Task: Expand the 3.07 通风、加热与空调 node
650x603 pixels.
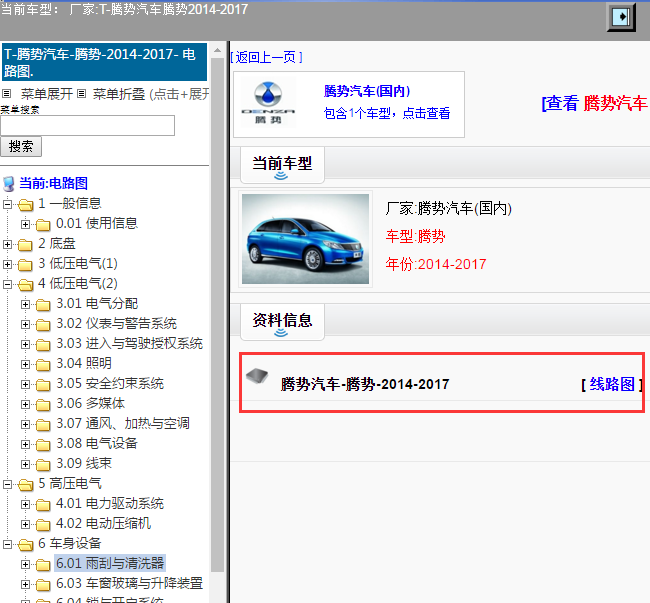Action: (25, 424)
